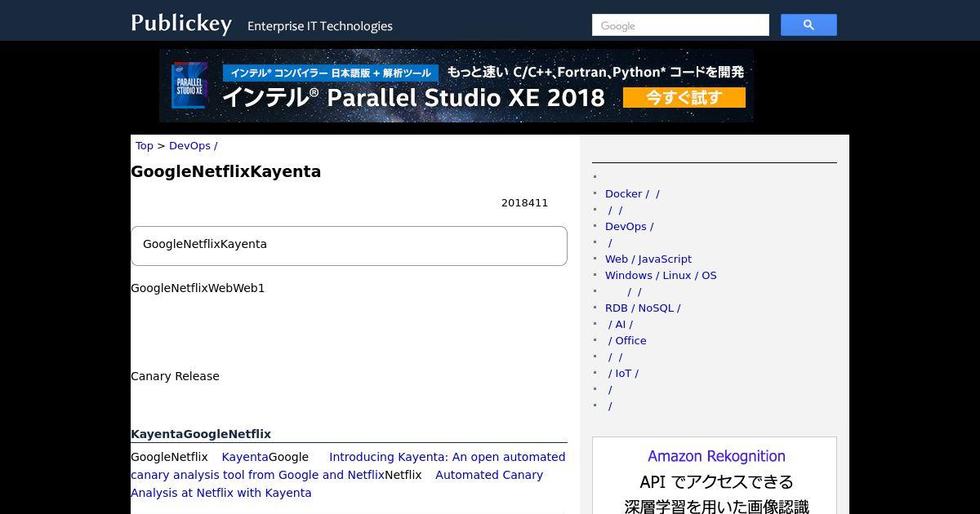Open Introducing Kayenta Google blog link

348,466
